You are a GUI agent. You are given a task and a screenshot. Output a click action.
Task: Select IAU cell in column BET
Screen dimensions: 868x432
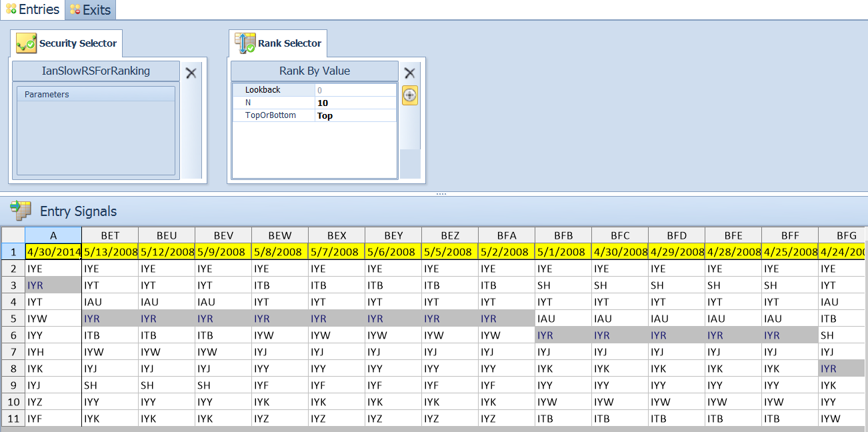pyautogui.click(x=110, y=302)
